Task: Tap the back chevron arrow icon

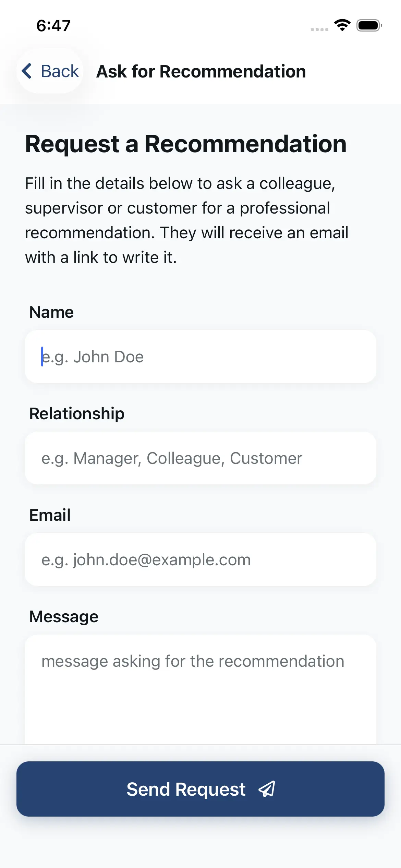Action: coord(27,71)
